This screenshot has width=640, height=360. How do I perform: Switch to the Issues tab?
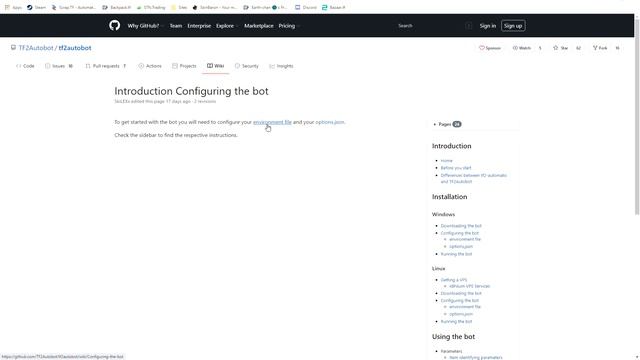[x=59, y=66]
